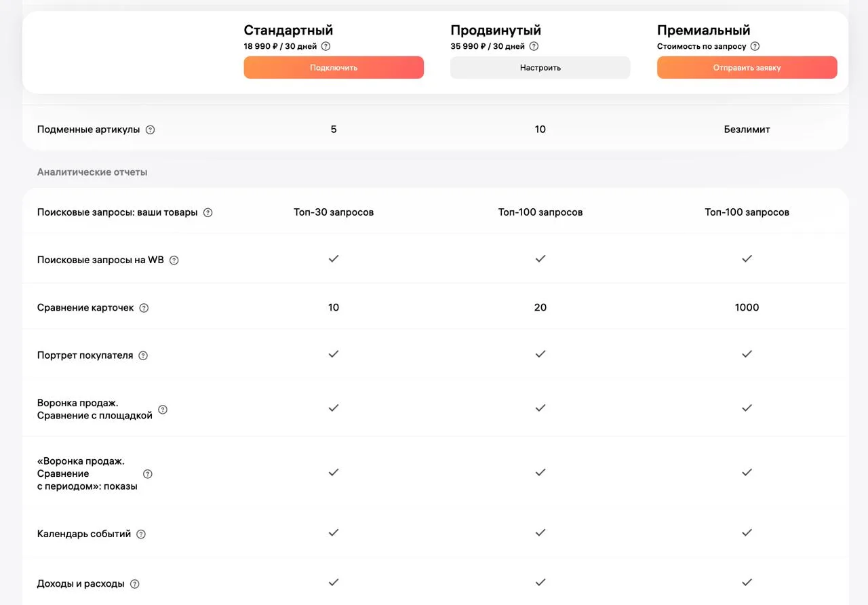
Task: Click help icon next to Продвинутый price
Action: pos(534,47)
